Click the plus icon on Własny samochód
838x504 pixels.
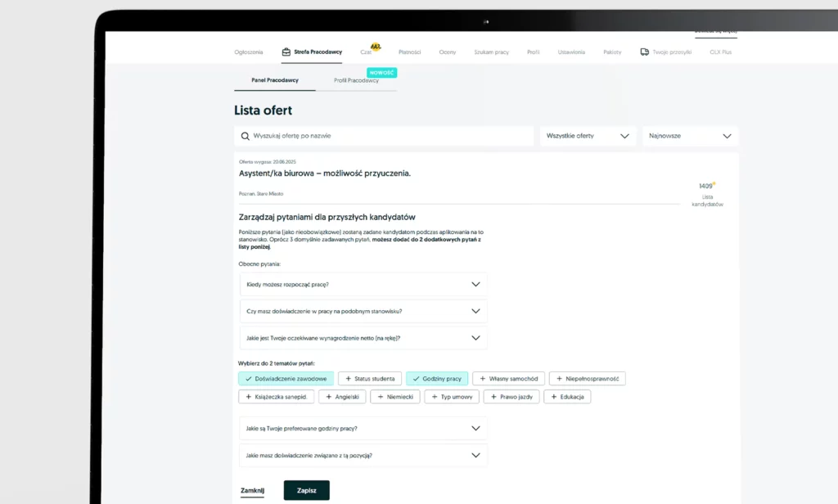(x=481, y=379)
